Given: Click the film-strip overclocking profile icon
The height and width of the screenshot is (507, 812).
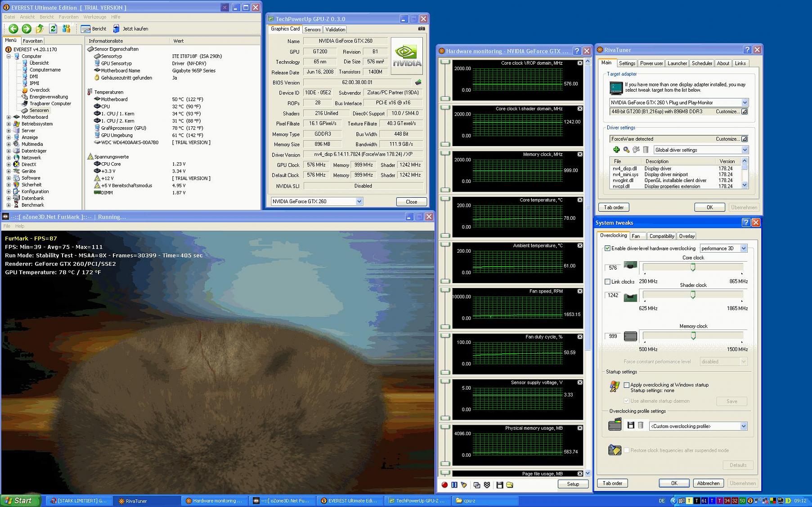Looking at the screenshot, I should 615,425.
